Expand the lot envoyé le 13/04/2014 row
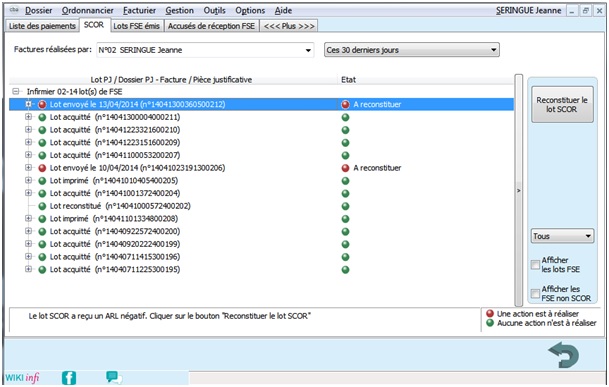Viewport: 609px width, 387px height. tap(28, 104)
